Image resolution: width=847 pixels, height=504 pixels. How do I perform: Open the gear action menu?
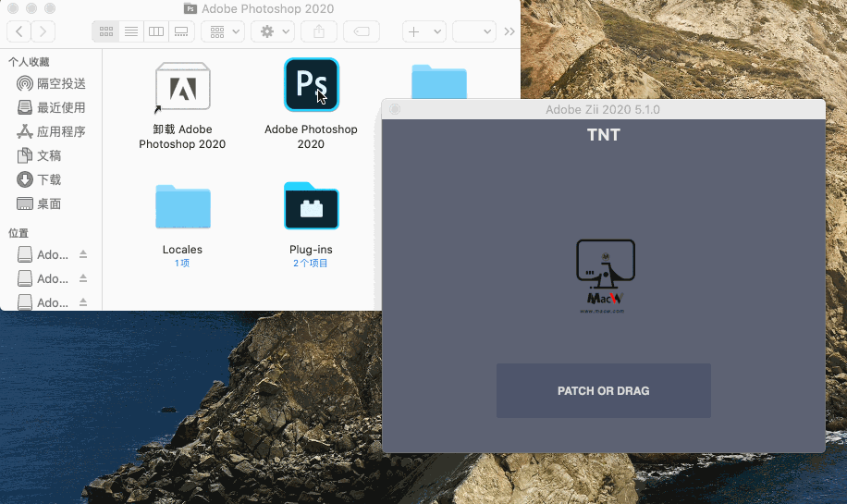(273, 31)
